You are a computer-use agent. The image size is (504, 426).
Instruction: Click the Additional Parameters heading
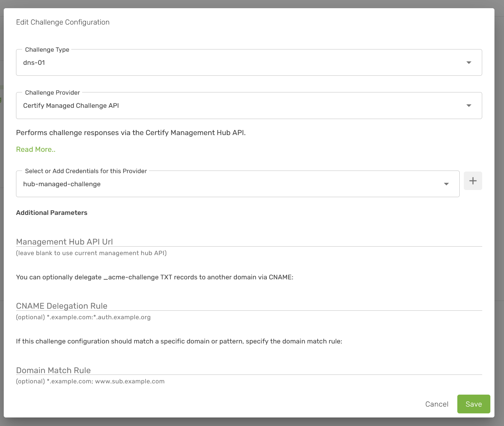pyautogui.click(x=52, y=213)
